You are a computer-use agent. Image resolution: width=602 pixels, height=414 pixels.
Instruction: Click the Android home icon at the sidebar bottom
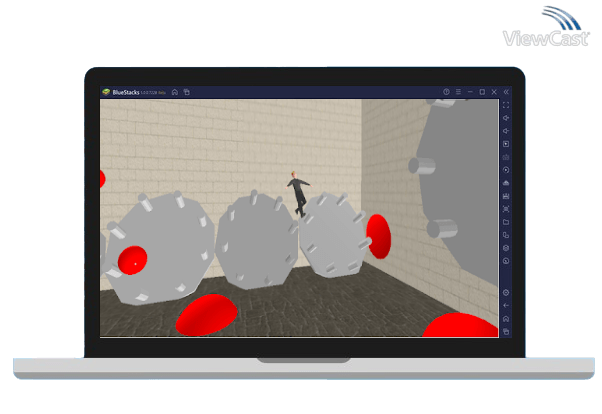pos(506,319)
